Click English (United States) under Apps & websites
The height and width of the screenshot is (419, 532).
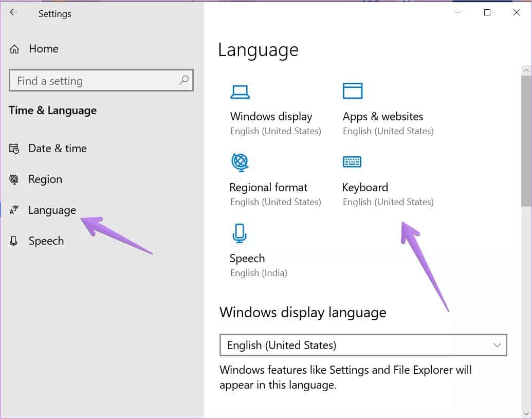pos(388,131)
